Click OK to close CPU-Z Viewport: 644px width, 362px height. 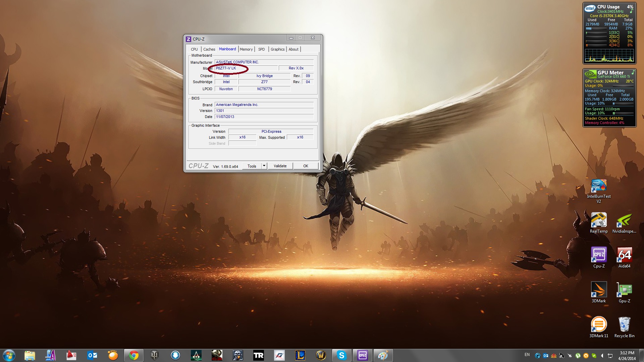[x=306, y=166]
